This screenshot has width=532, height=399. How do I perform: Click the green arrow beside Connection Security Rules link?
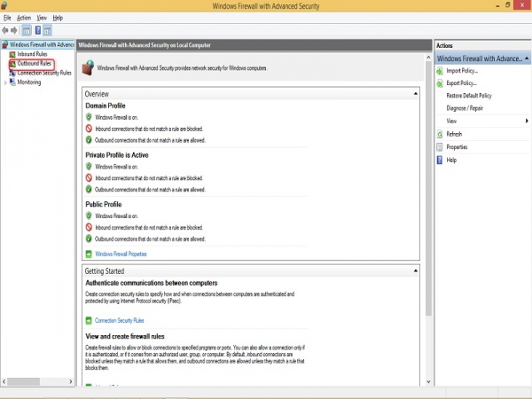pos(89,320)
